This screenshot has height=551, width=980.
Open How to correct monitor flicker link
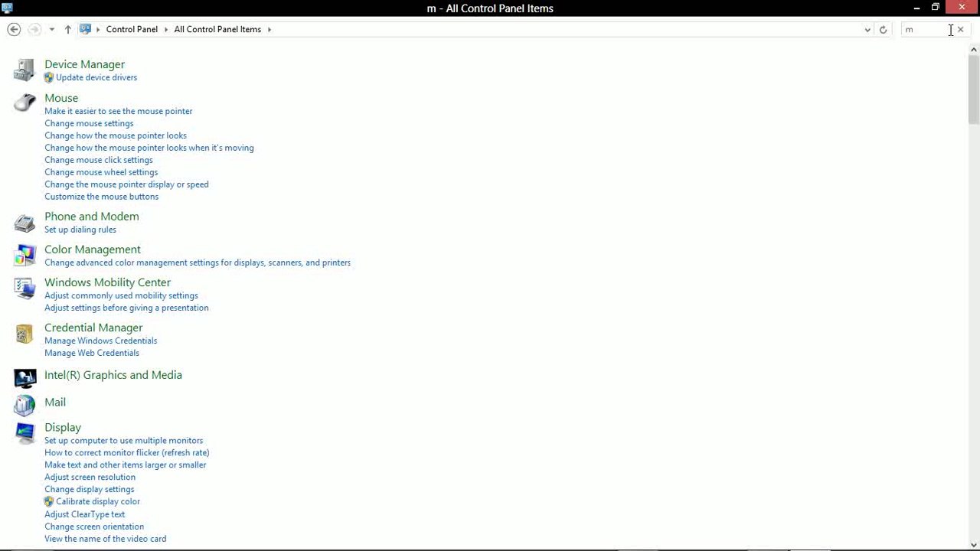[x=127, y=453]
